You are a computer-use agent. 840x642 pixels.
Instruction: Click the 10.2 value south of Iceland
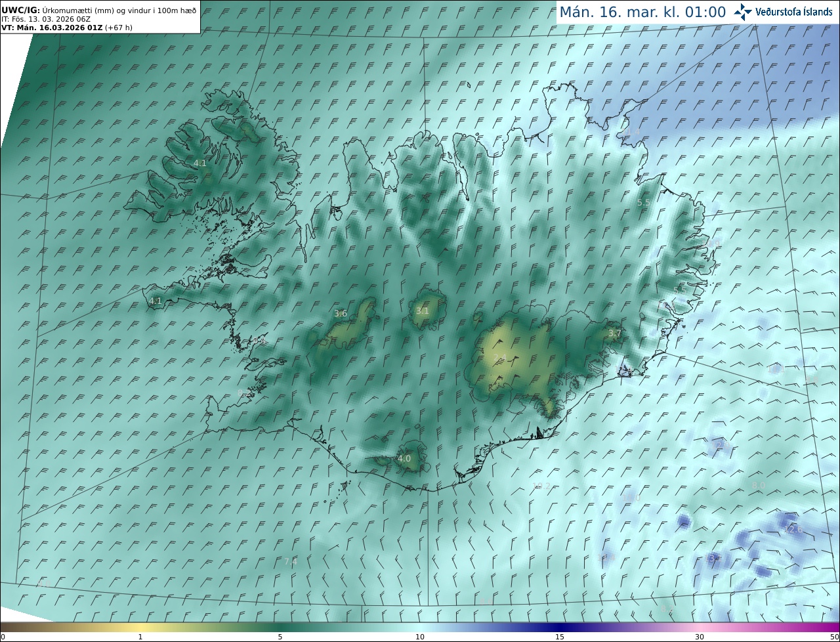541,486
